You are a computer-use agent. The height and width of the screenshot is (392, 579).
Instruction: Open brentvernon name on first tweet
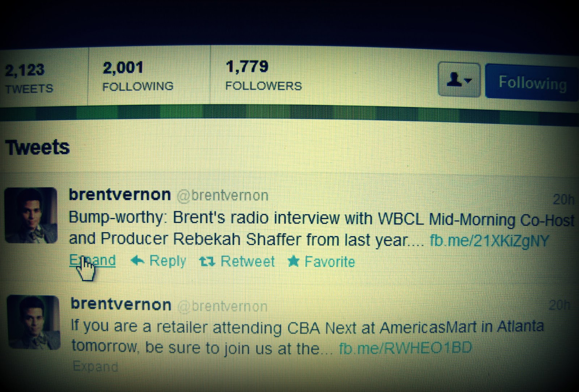coord(120,195)
